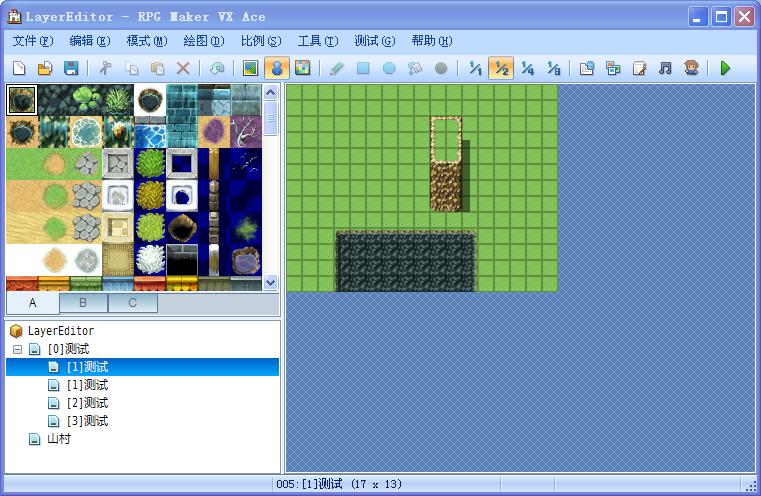The width and height of the screenshot is (761, 496).
Task: Paste using the clipboard icon
Action: [x=157, y=68]
